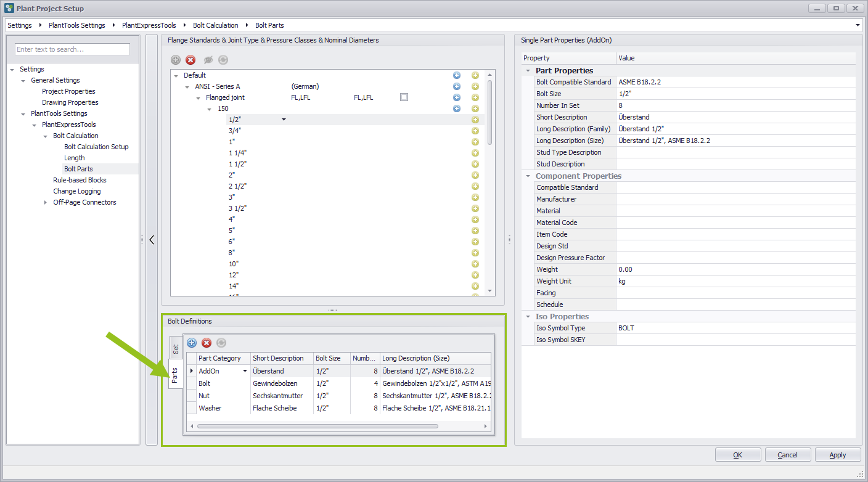Click the blue plus icon in the 150 row
868x482 pixels.
pyautogui.click(x=457, y=108)
